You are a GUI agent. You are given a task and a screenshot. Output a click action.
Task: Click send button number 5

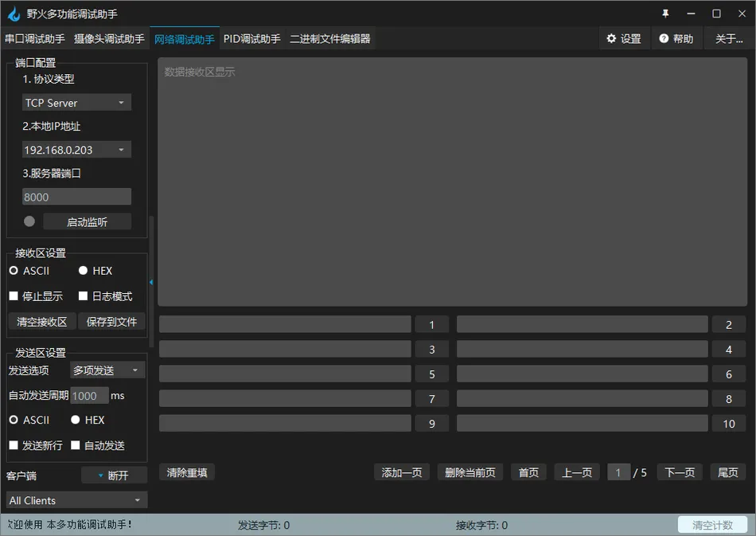coord(432,374)
